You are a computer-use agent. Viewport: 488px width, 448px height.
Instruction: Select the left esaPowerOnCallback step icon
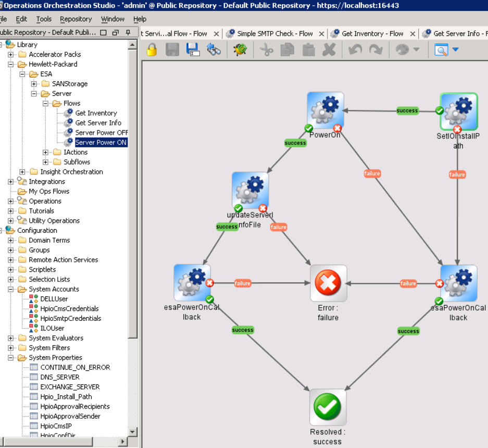pos(192,282)
